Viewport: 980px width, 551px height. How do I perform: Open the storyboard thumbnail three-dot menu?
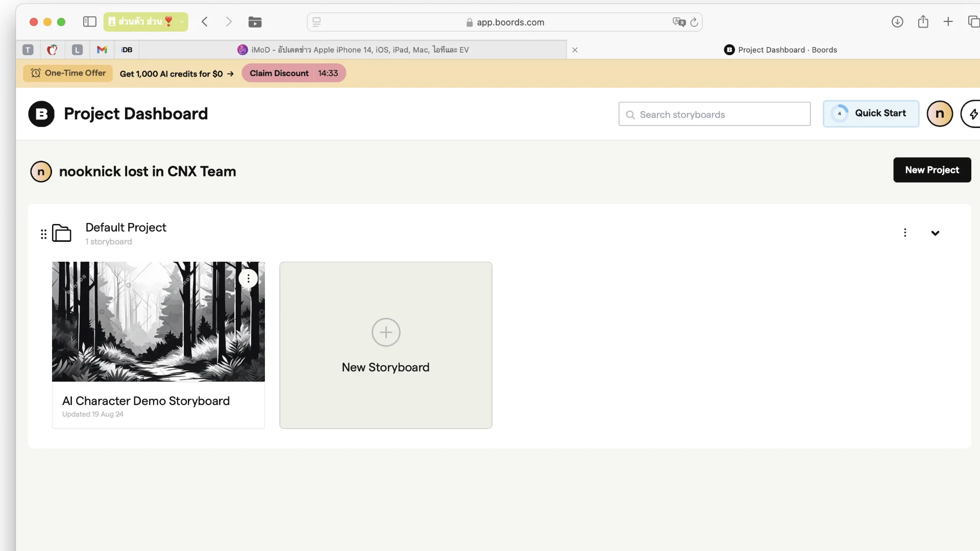(x=248, y=279)
